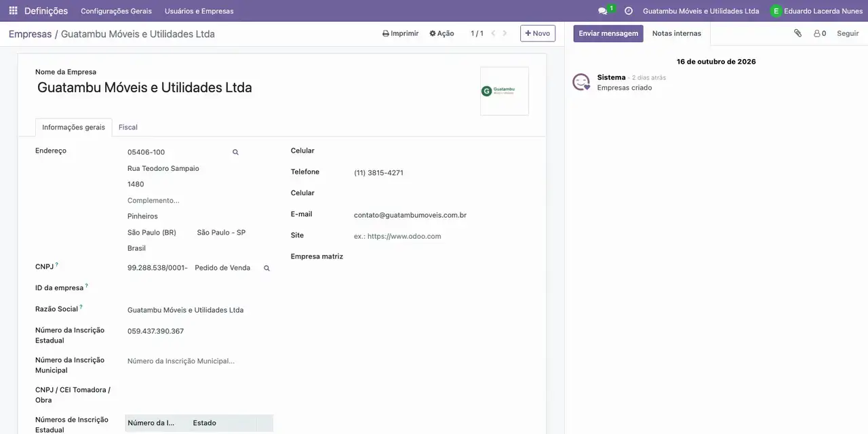Viewport: 868px width, 434px height.
Task: Click the ID da empresa help mark
Action: 87,285
